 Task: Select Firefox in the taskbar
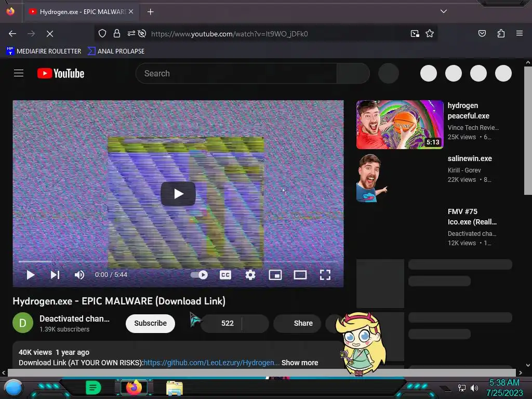134,388
